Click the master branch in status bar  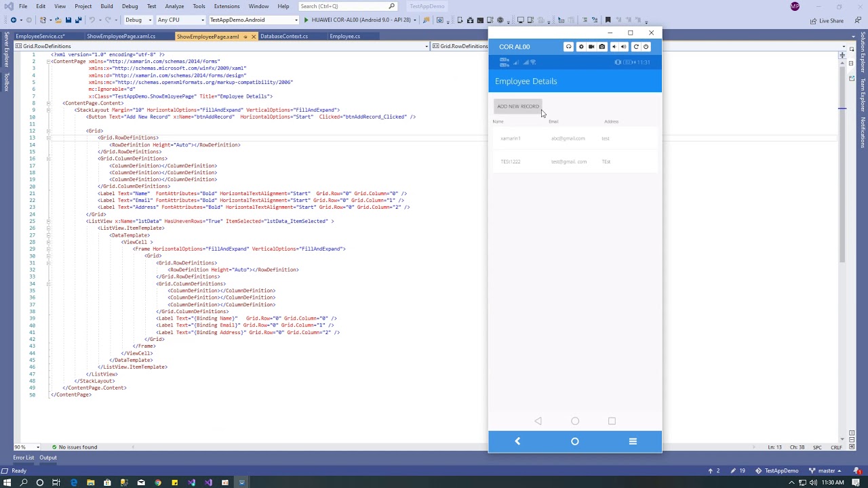(825, 470)
